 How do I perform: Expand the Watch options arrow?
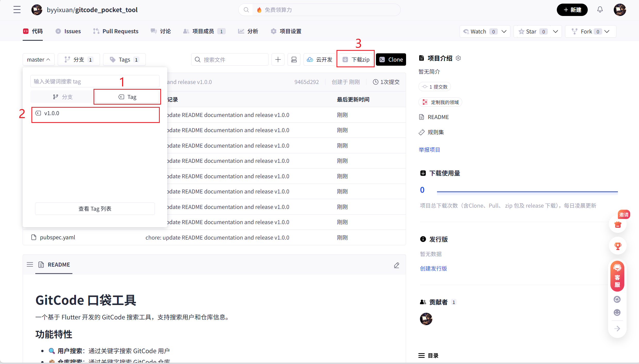point(504,31)
